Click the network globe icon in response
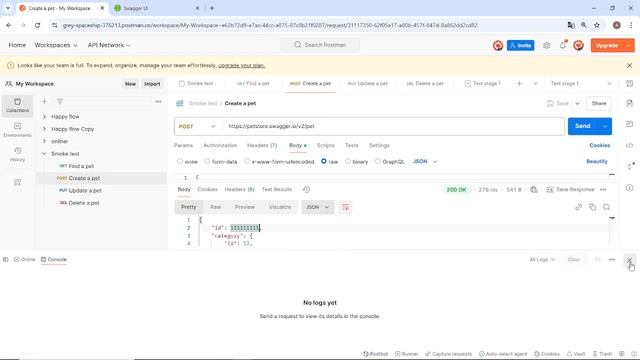The height and width of the screenshot is (360, 640). click(534, 189)
